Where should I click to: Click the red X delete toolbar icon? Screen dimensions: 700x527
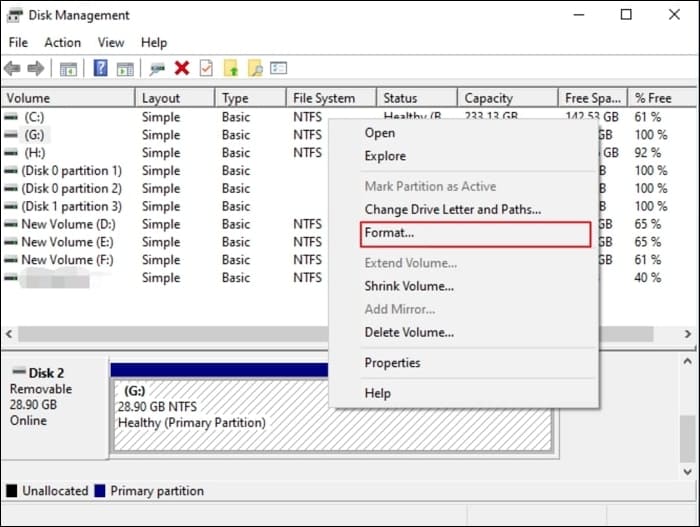(182, 68)
